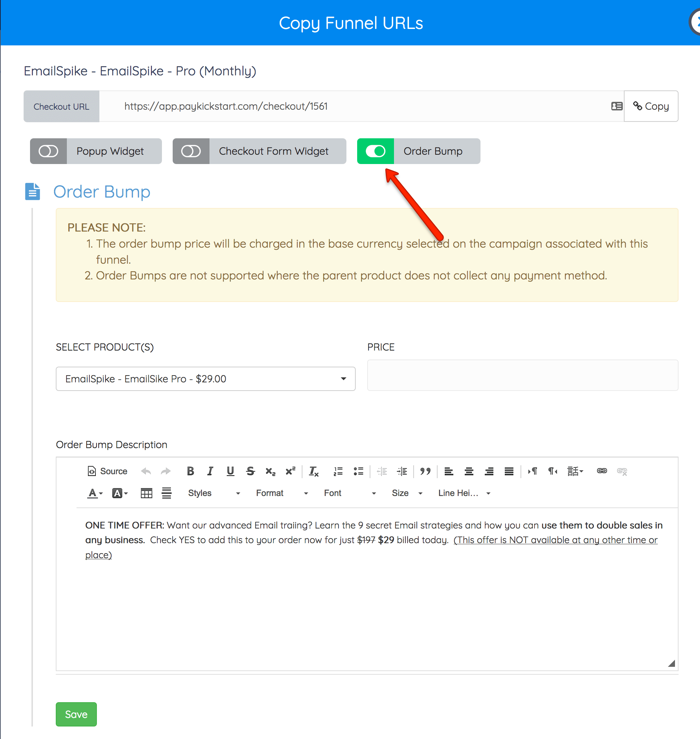Insert a table
The image size is (700, 739).
coord(146,493)
